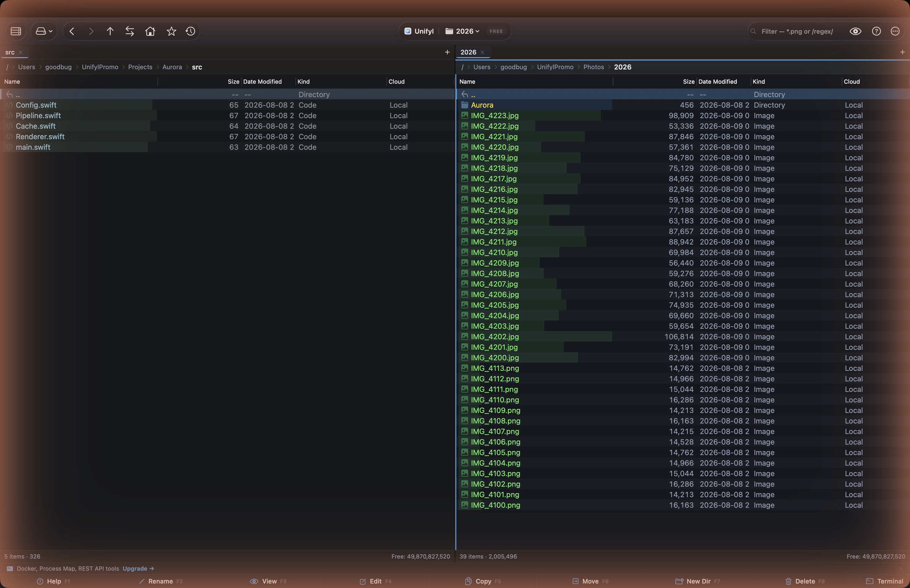Go forward with the right arrow
This screenshot has height=588, width=910.
(91, 31)
